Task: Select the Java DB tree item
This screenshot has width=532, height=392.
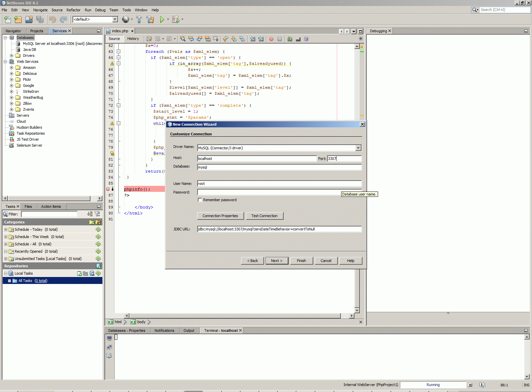Action: (29, 50)
